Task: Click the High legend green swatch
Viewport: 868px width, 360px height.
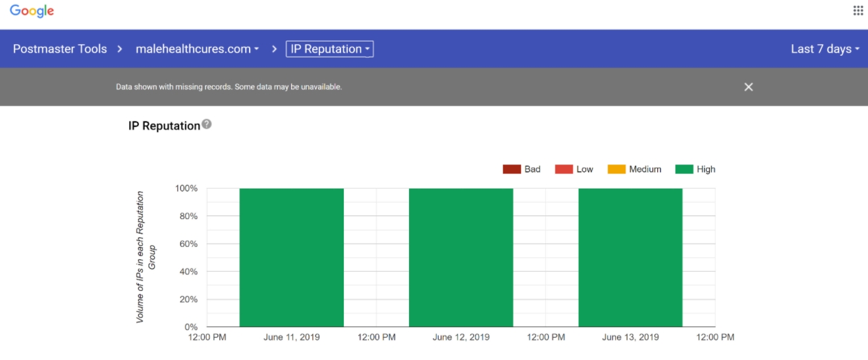Action: [684, 169]
